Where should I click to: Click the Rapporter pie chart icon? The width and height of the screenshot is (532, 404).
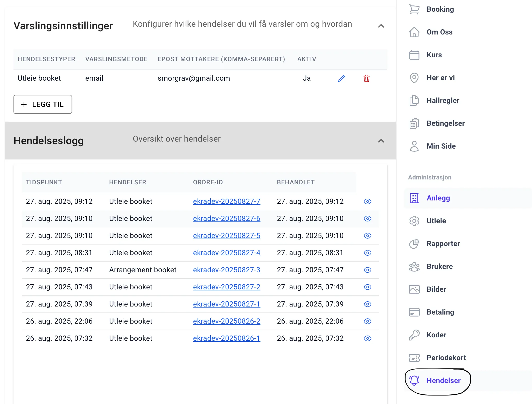click(414, 244)
